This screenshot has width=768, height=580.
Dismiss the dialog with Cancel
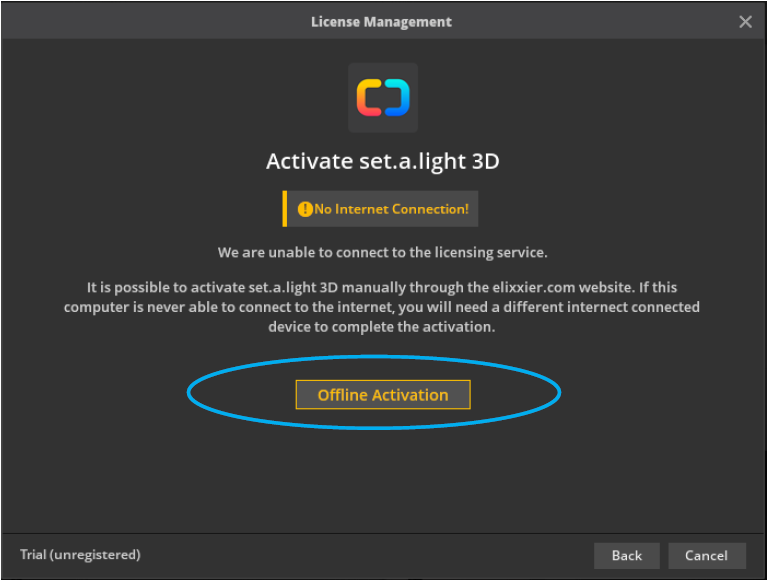click(x=706, y=555)
